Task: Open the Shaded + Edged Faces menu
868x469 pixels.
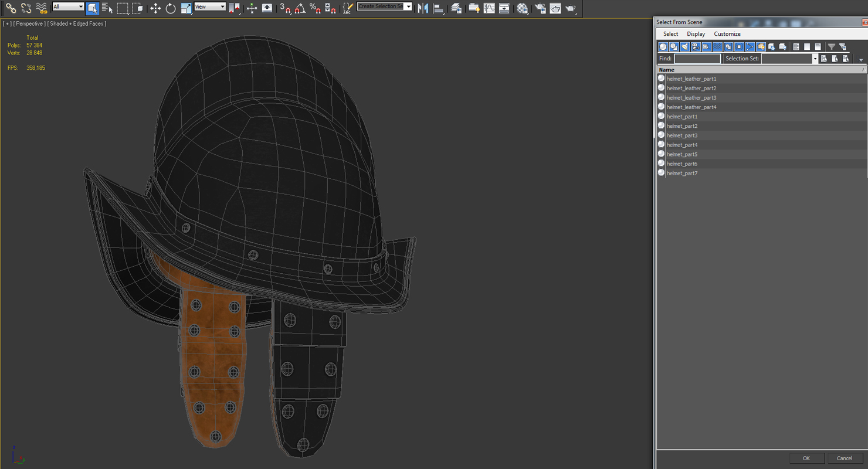Action: pyautogui.click(x=77, y=23)
